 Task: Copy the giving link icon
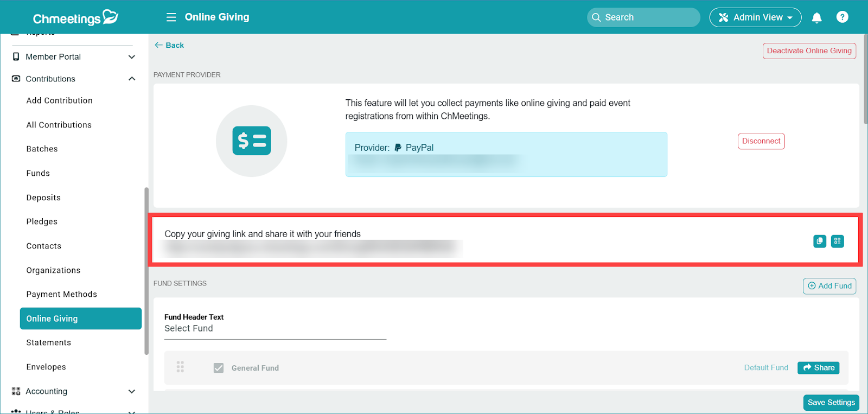pyautogui.click(x=820, y=241)
